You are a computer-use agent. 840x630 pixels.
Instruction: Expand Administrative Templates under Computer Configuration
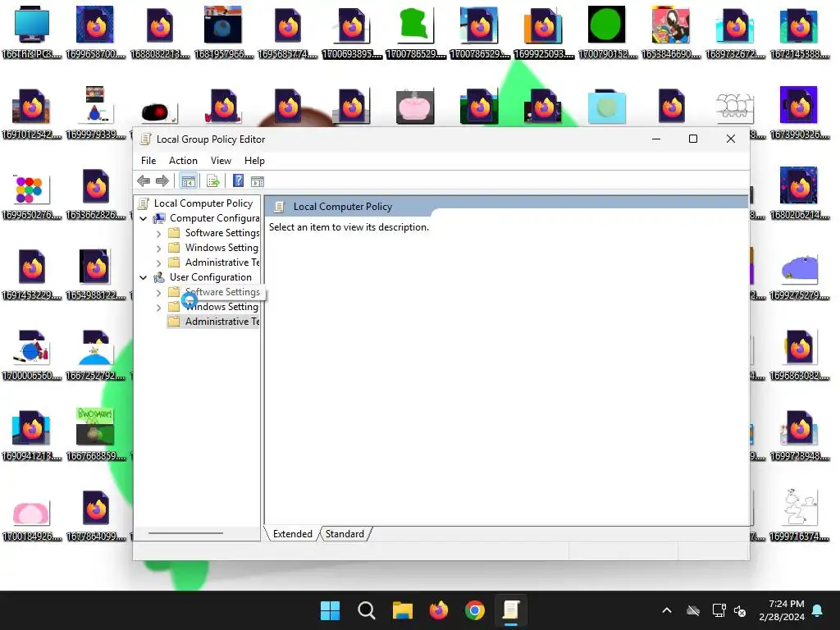[158, 263]
